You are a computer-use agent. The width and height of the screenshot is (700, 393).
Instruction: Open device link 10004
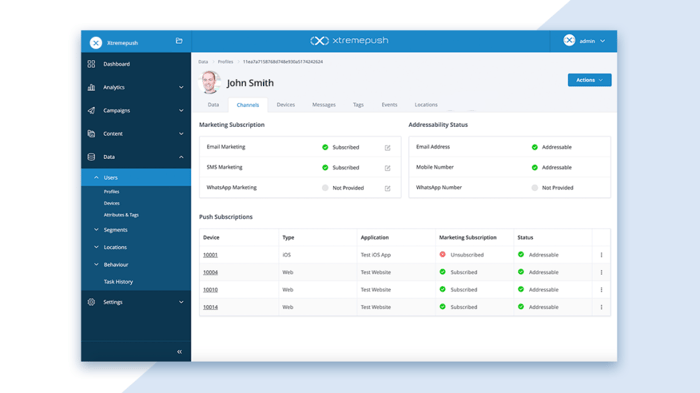click(x=210, y=272)
